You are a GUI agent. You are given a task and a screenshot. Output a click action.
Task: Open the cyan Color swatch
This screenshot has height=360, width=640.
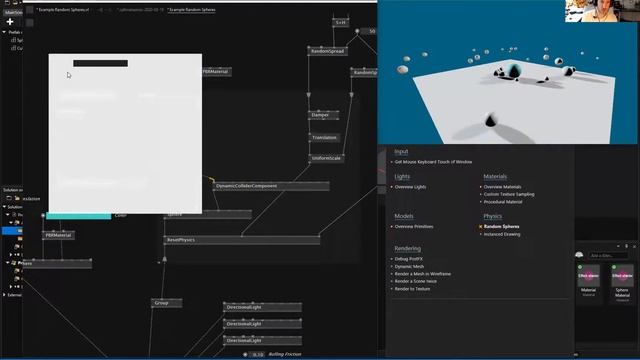click(78, 216)
